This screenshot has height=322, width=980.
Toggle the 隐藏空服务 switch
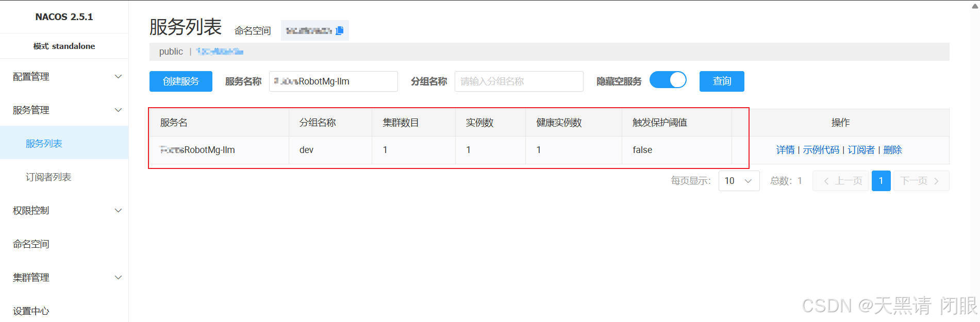pos(668,80)
